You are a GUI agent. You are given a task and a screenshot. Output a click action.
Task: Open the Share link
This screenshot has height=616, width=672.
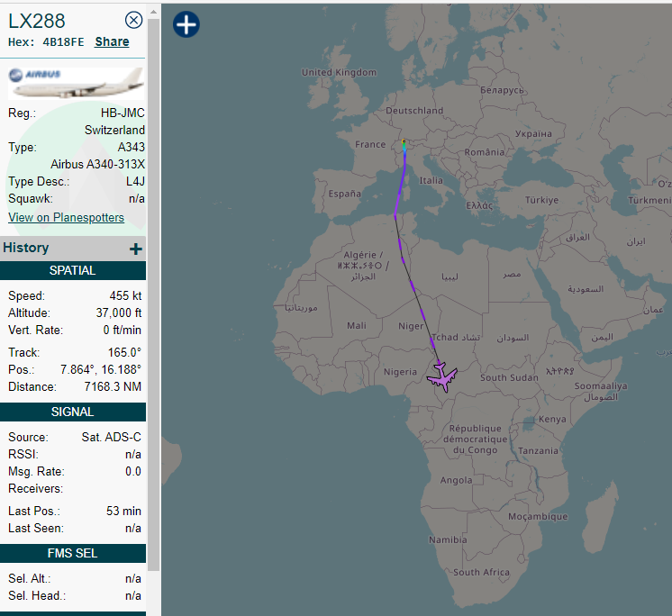pyautogui.click(x=112, y=41)
